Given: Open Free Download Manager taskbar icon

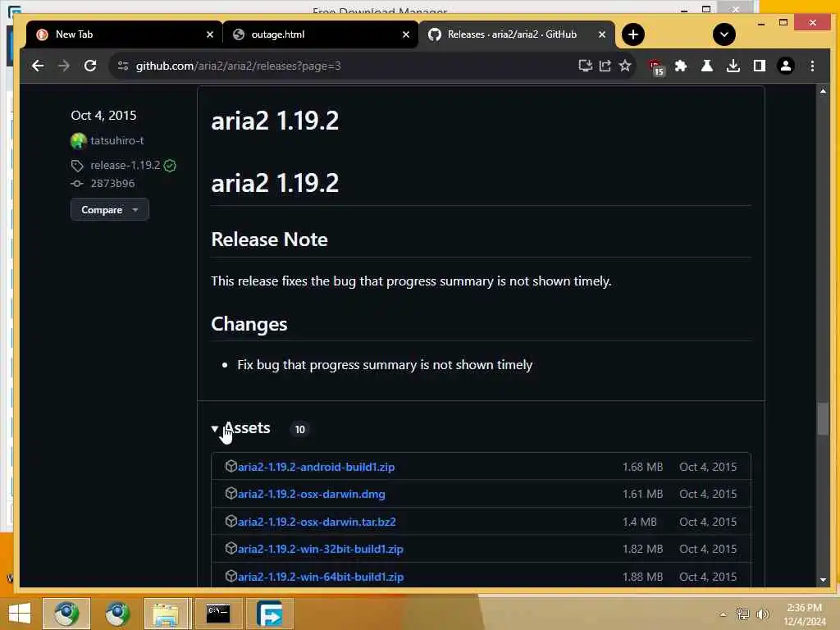Looking at the screenshot, I should (269, 614).
